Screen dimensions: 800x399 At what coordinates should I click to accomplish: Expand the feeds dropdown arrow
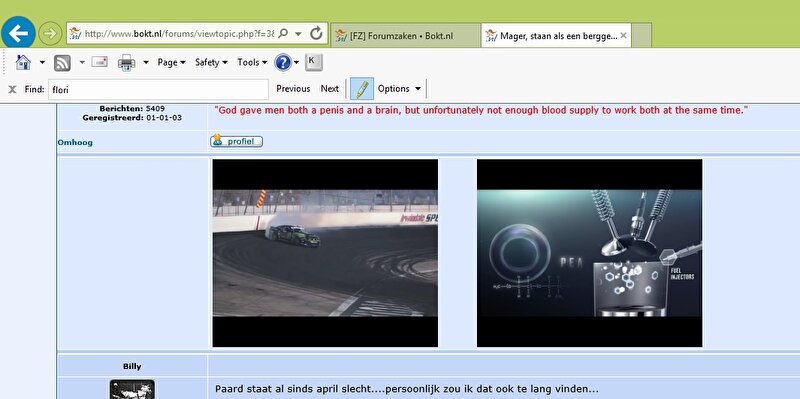[x=82, y=63]
